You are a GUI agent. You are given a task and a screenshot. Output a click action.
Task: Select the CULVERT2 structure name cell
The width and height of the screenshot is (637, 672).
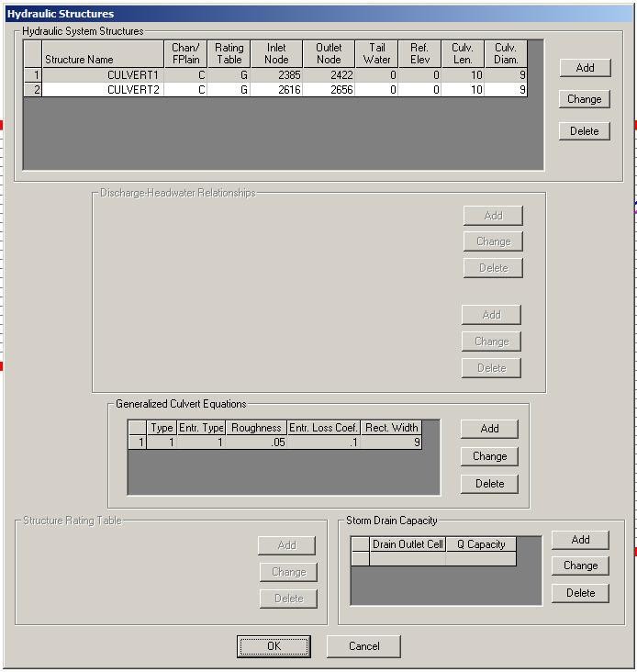coord(103,90)
